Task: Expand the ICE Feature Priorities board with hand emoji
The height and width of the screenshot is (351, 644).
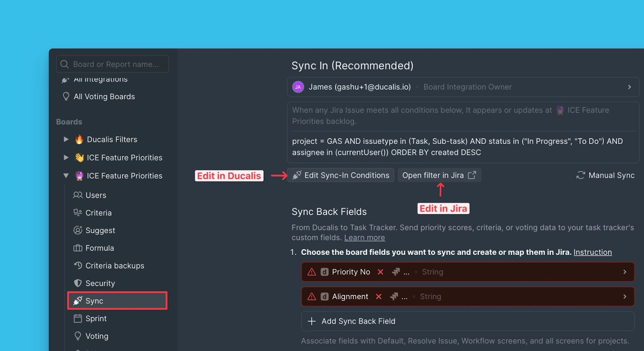Action: tap(66, 158)
